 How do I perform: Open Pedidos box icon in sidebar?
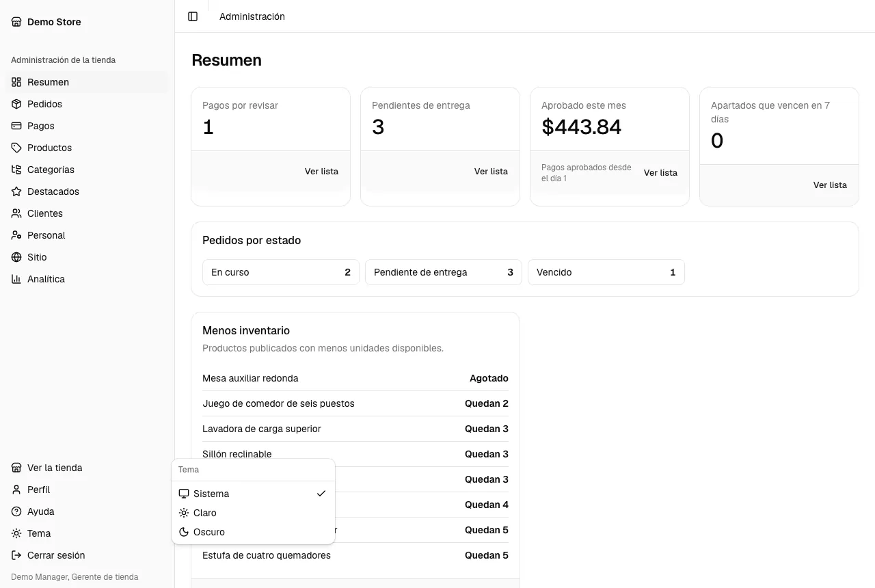point(16,104)
